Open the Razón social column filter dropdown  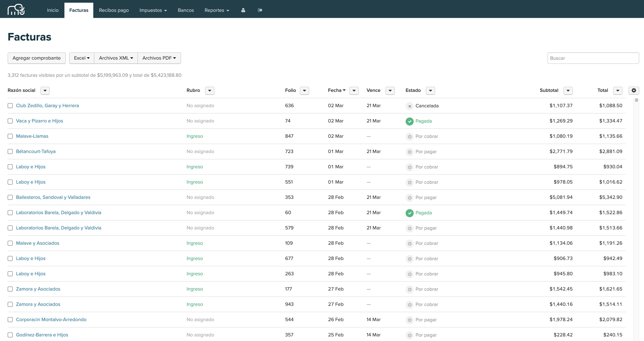click(x=45, y=91)
